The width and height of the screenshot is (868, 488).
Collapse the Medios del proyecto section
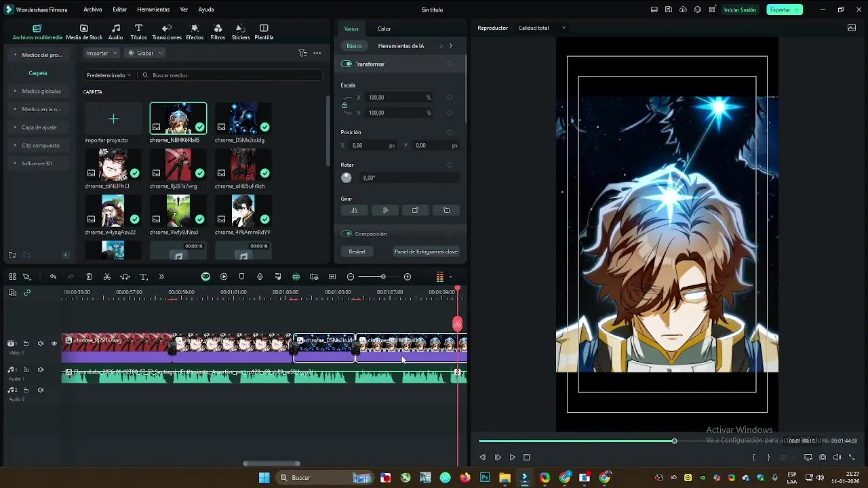(x=16, y=55)
